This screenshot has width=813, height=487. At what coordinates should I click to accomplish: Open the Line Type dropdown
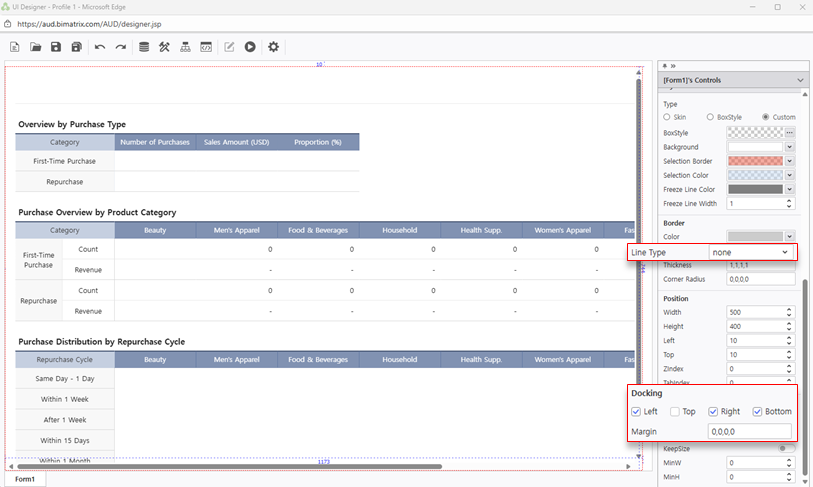(x=751, y=252)
